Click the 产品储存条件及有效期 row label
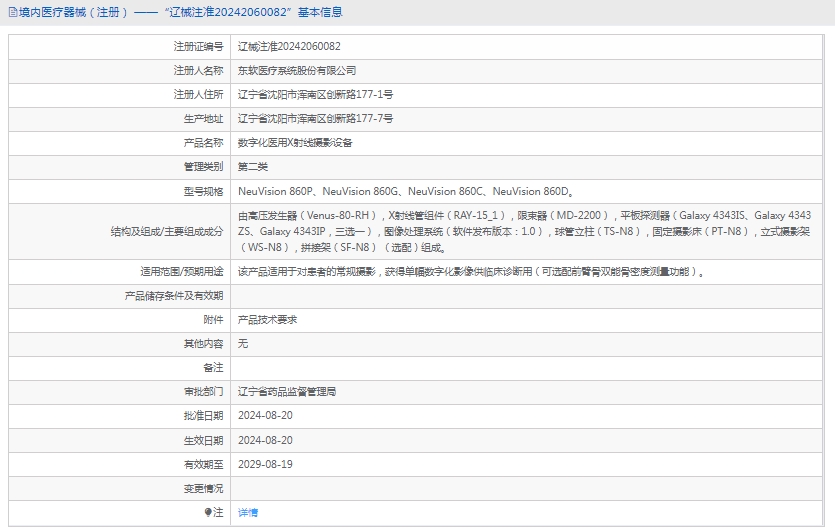The width and height of the screenshot is (835, 530). pyautogui.click(x=173, y=296)
